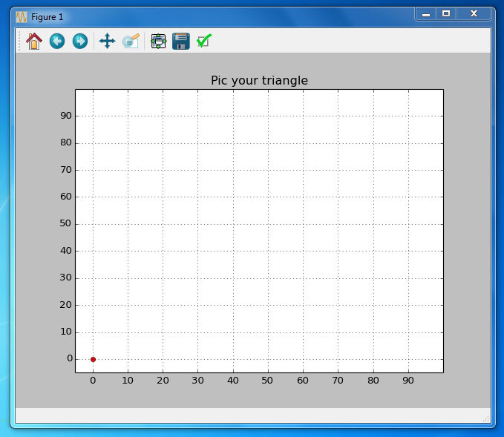Reset the view with the Home icon
This screenshot has height=437, width=504.
[34, 41]
